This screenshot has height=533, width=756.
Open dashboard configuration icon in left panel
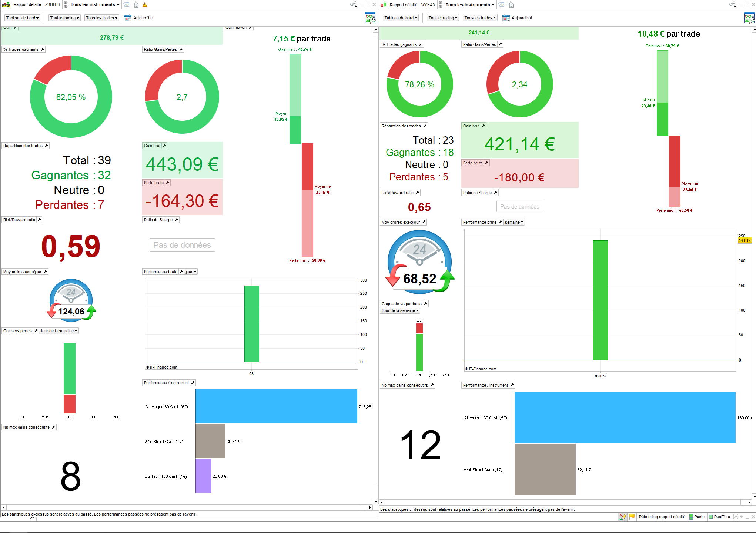pyautogui.click(x=370, y=18)
